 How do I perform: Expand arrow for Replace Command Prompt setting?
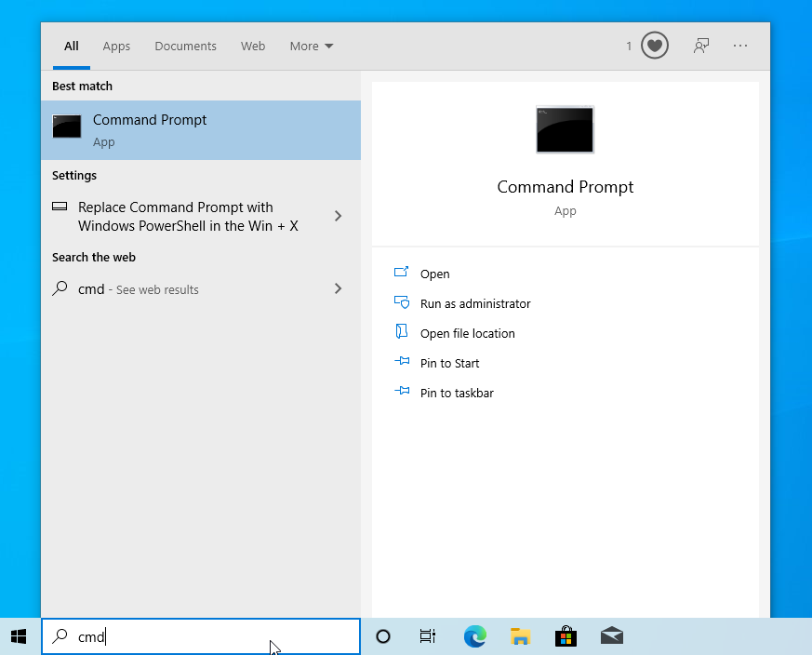coord(339,216)
